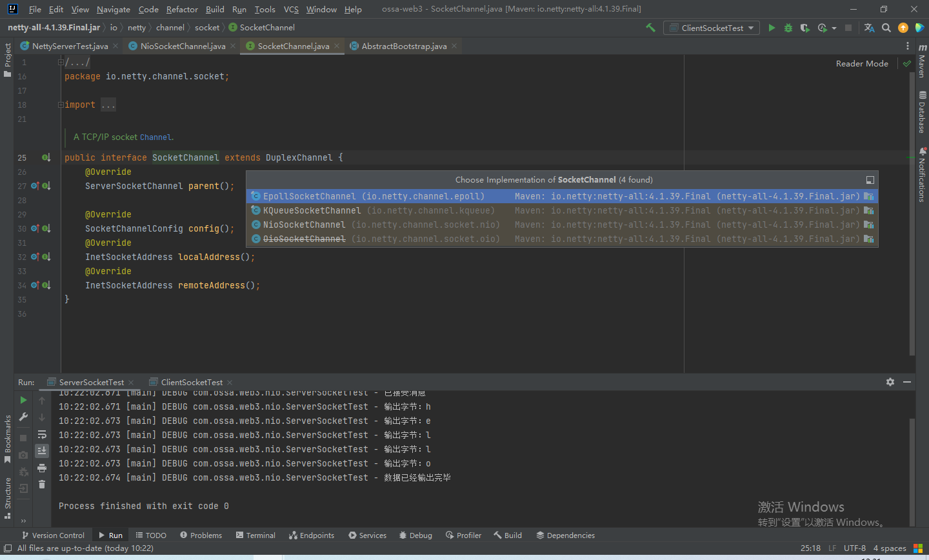Switch to AbstractBootstrap.java tab
Viewport: 929px width, 560px height.
404,46
